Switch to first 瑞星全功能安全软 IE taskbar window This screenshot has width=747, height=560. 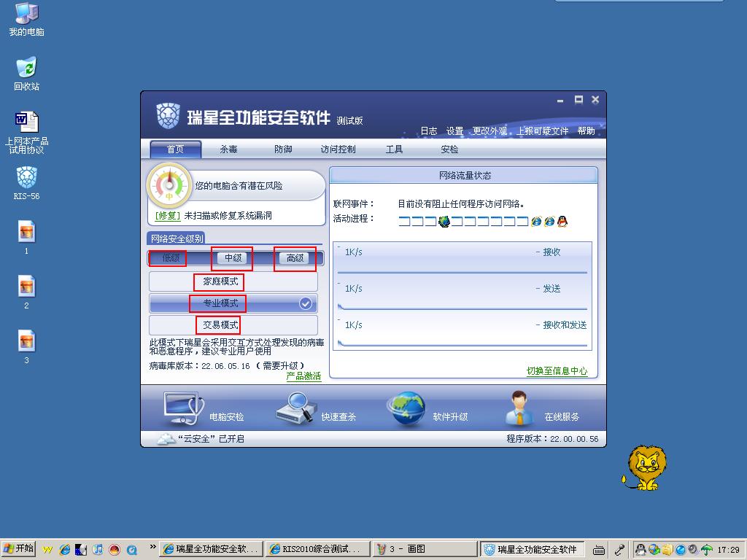pyautogui.click(x=212, y=549)
